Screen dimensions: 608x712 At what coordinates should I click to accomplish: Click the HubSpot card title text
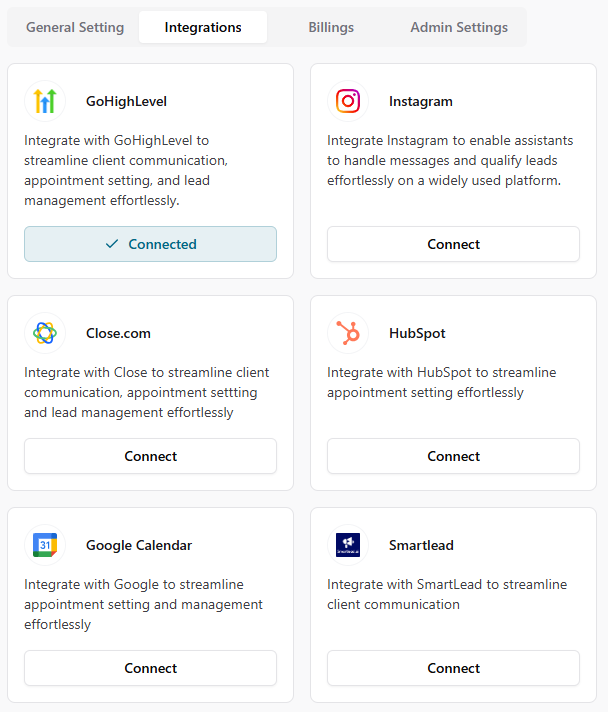(x=417, y=333)
